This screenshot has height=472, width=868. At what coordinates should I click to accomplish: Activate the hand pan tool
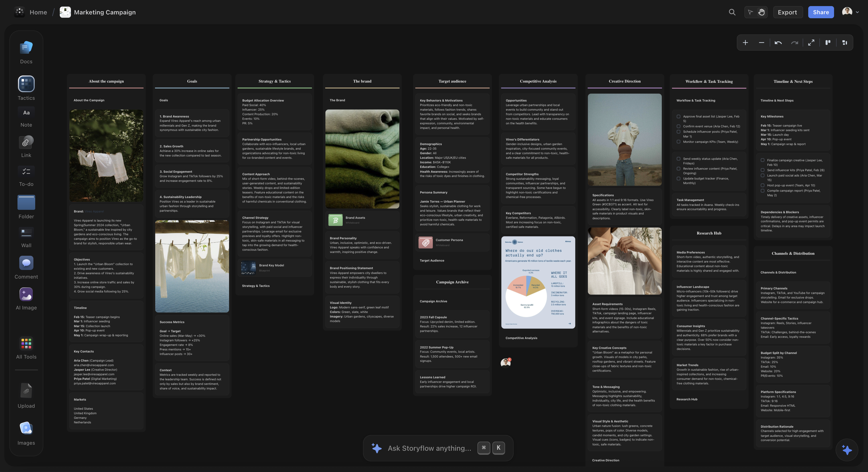point(762,12)
